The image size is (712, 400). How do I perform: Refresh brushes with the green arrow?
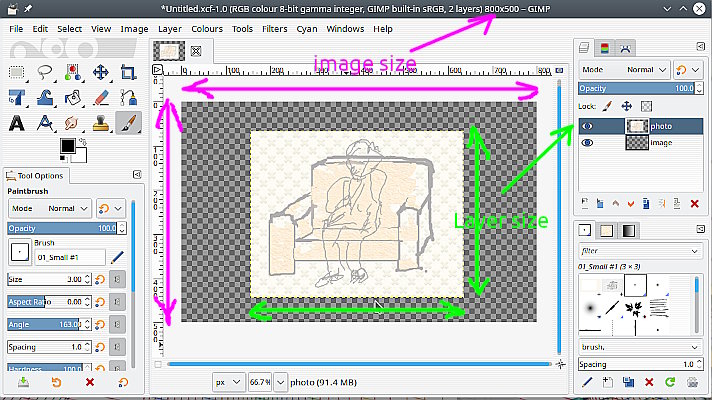click(670, 382)
